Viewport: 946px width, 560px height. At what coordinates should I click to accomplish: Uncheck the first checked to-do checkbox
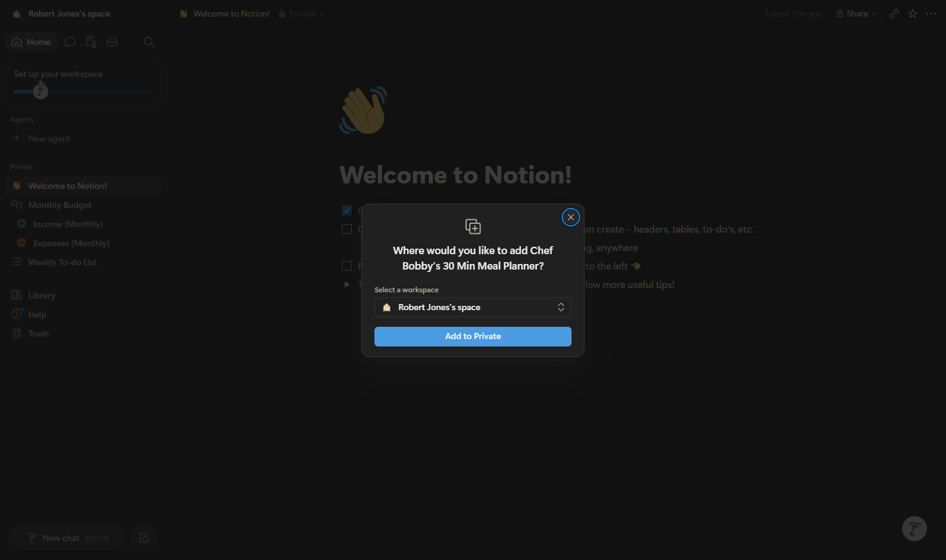pyautogui.click(x=347, y=210)
